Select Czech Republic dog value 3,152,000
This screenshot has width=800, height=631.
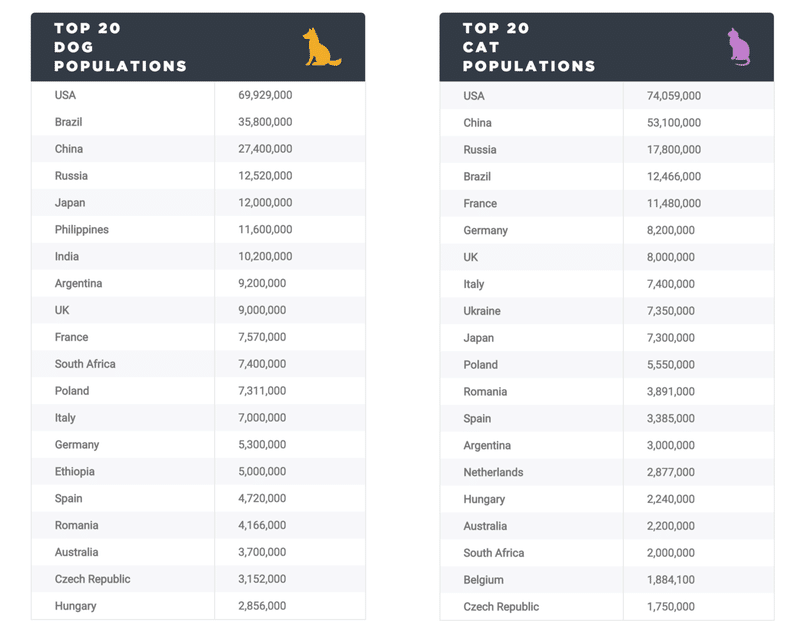click(x=262, y=579)
